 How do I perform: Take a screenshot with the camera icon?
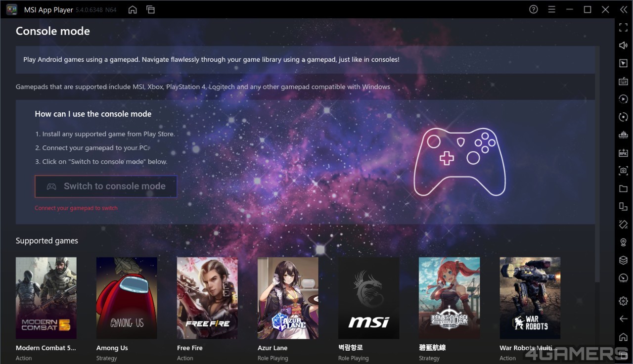623,171
